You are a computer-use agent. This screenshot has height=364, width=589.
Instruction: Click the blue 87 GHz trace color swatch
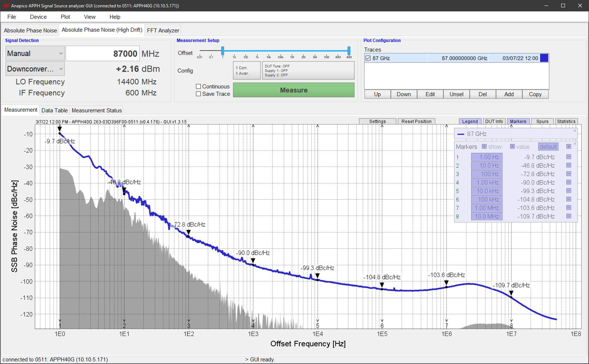coord(544,58)
